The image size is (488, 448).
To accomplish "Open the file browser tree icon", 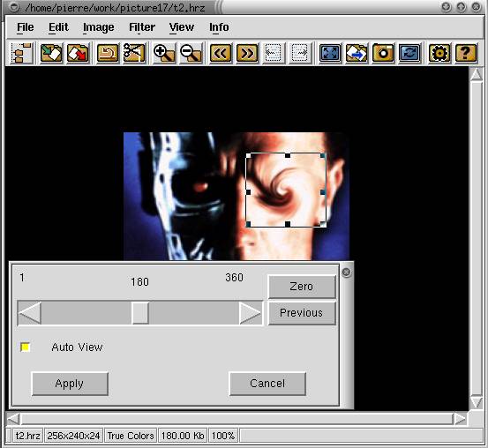I will pyautogui.click(x=21, y=53).
